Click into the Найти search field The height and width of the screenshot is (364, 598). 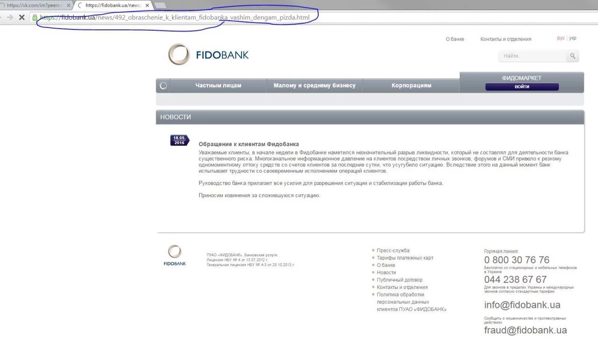click(533, 56)
